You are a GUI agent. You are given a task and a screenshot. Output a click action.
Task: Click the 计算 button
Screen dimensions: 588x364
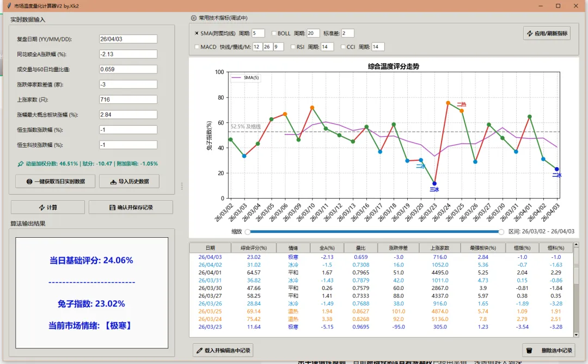click(x=47, y=207)
